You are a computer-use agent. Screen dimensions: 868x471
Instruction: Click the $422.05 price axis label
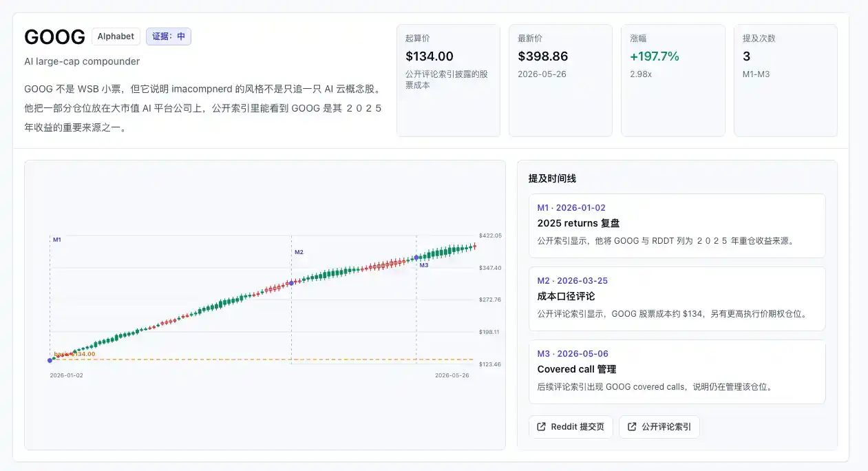click(491, 235)
